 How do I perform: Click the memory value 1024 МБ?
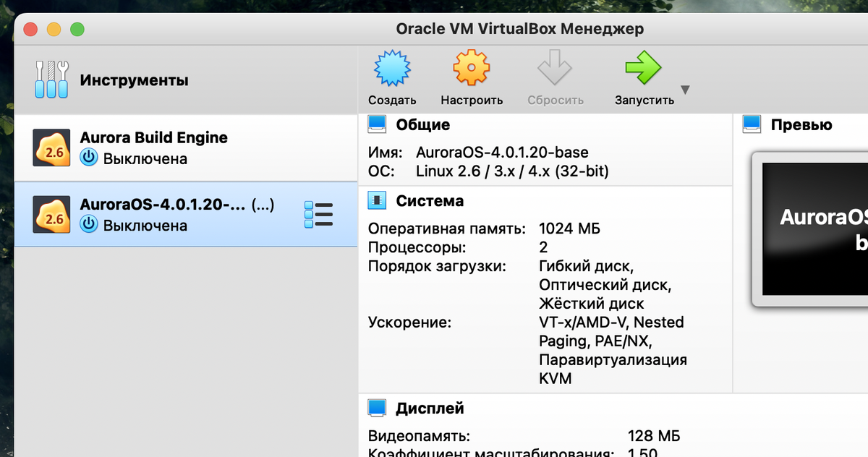pos(569,229)
